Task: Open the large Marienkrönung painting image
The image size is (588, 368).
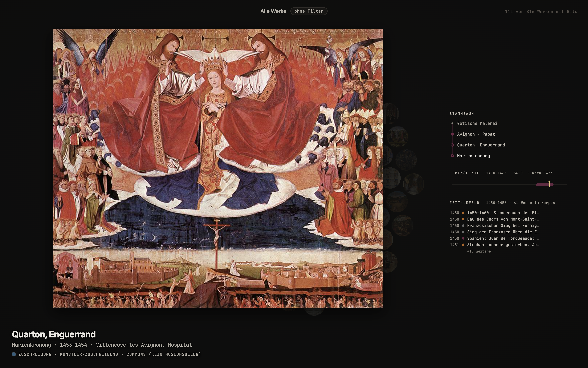Action: [218, 168]
